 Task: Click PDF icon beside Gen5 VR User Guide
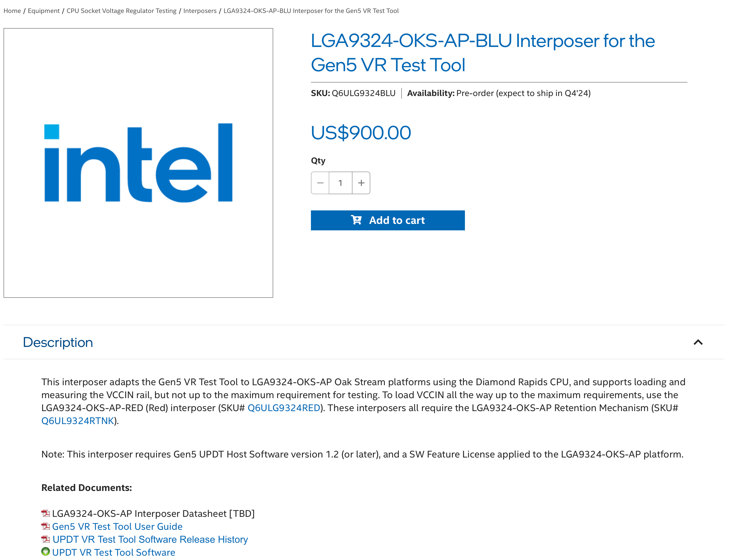tap(46, 526)
